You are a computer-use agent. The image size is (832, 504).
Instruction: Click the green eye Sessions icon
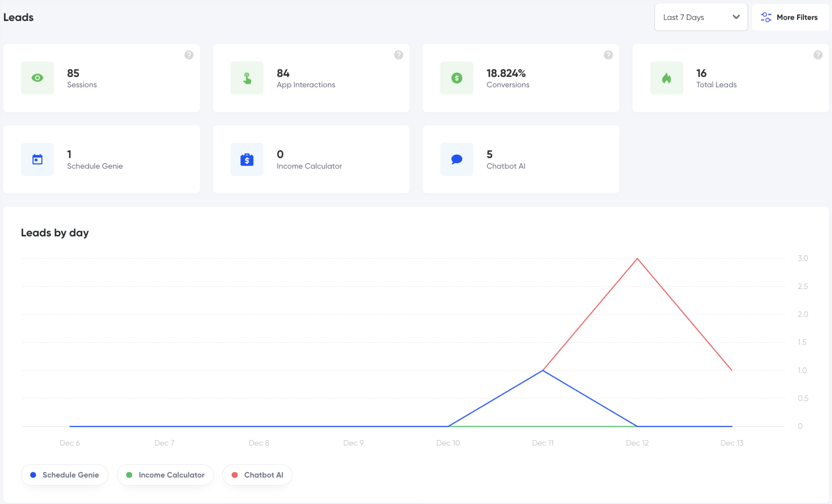(x=37, y=78)
